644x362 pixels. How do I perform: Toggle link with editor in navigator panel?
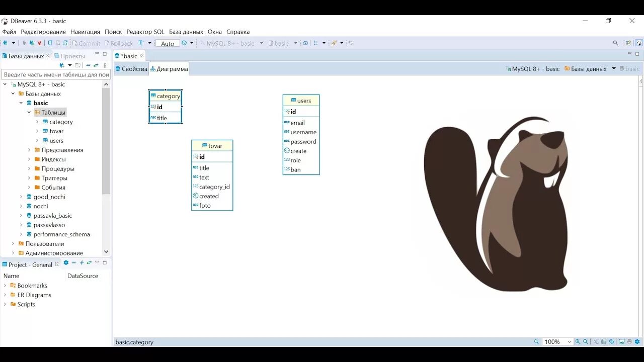coord(96,65)
